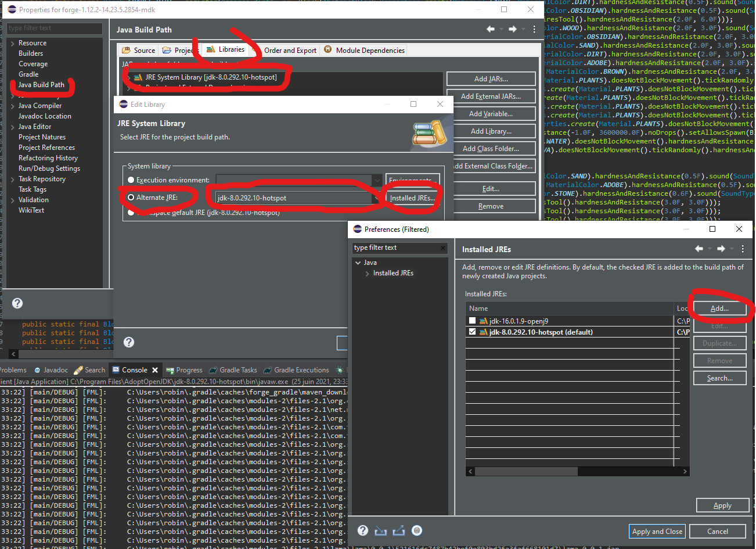Click the oomph preference recorder icon
The height and width of the screenshot is (549, 756).
click(417, 530)
